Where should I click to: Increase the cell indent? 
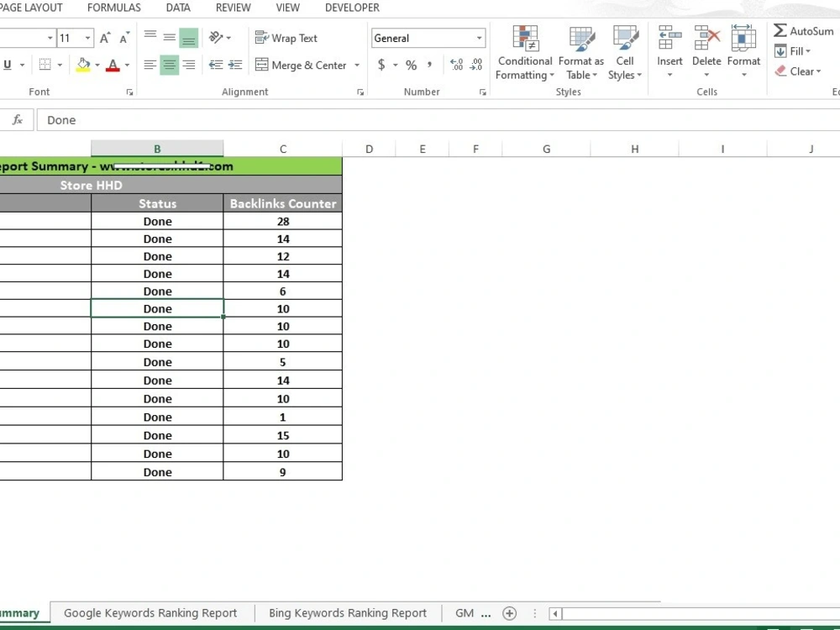(235, 65)
